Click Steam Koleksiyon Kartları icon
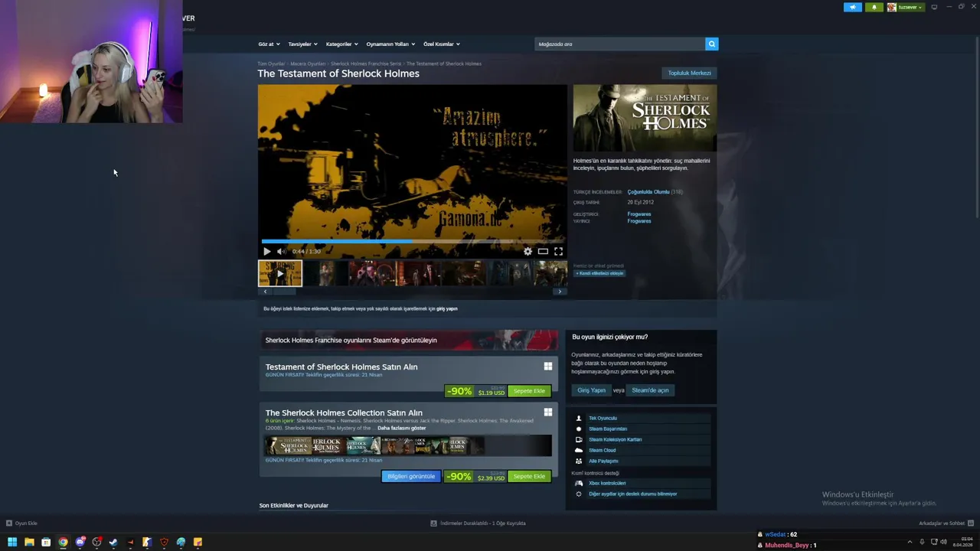 pyautogui.click(x=579, y=439)
